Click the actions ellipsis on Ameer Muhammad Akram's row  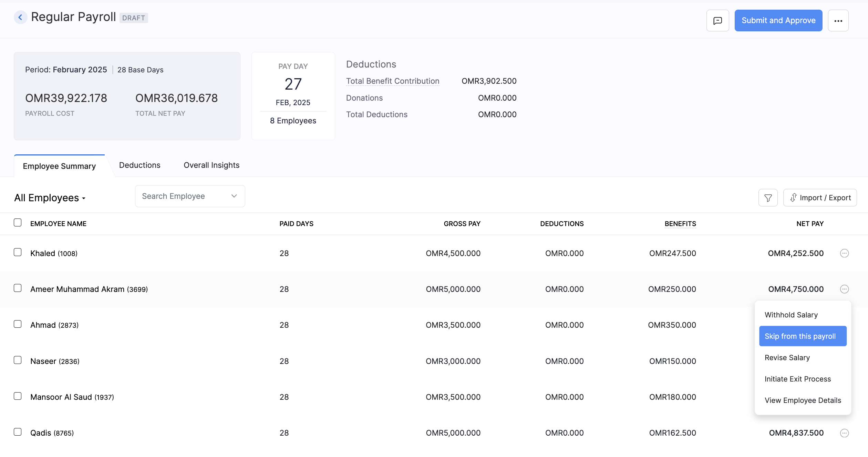pos(845,289)
